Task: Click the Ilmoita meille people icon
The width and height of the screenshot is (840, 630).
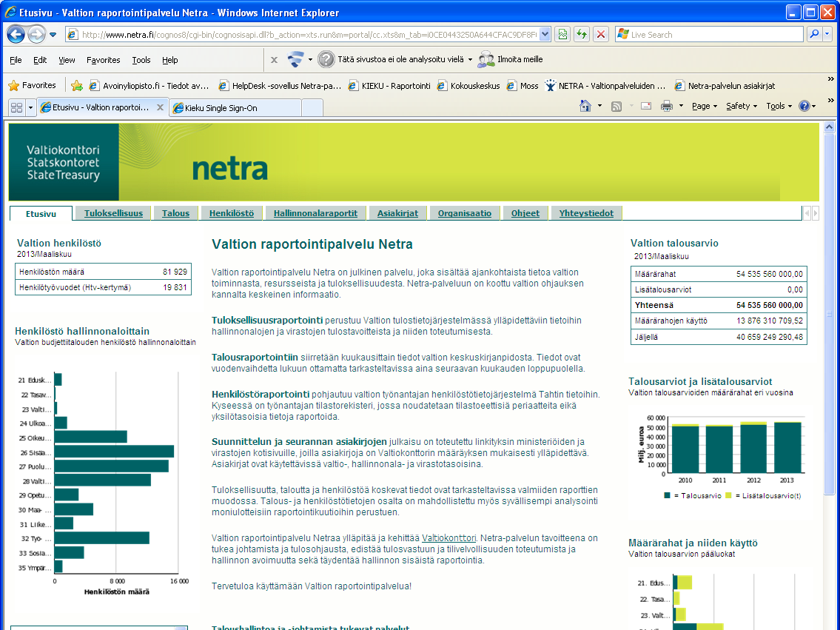Action: click(x=486, y=59)
